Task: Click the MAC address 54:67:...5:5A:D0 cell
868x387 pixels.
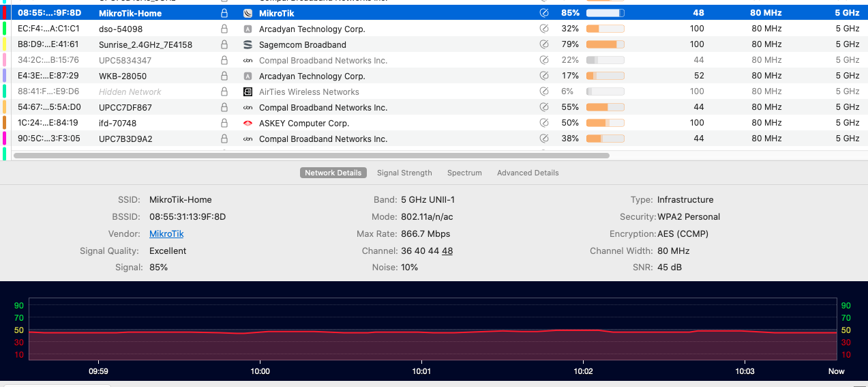Action: coord(49,107)
